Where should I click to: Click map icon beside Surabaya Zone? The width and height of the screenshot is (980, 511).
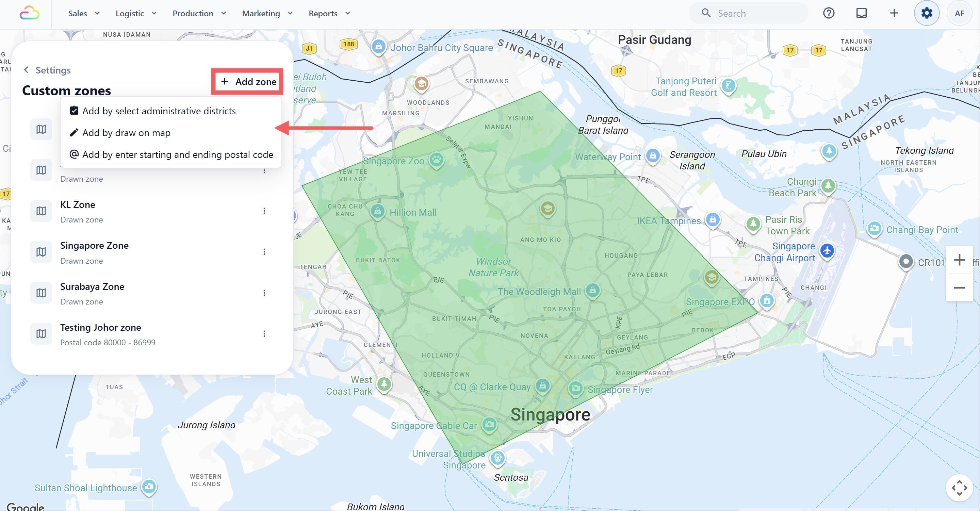click(41, 293)
